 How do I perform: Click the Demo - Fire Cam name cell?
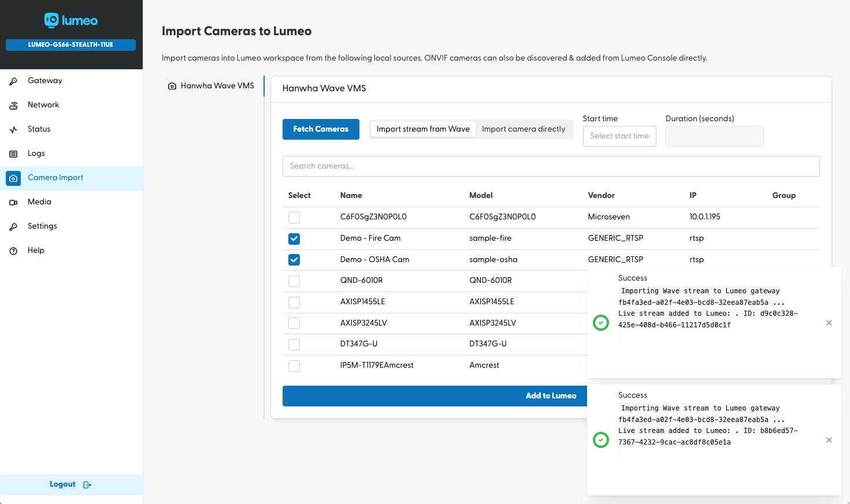coord(370,238)
